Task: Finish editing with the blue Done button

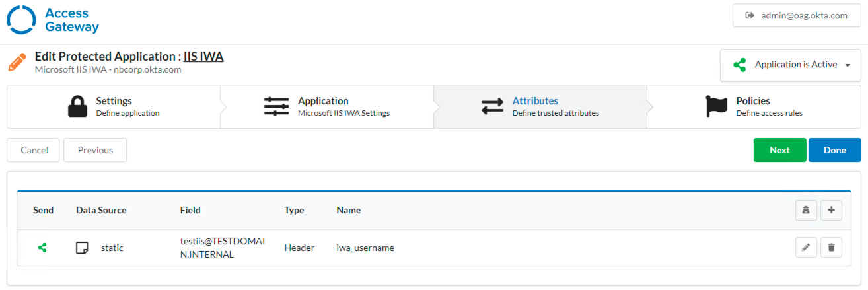Action: [x=834, y=150]
